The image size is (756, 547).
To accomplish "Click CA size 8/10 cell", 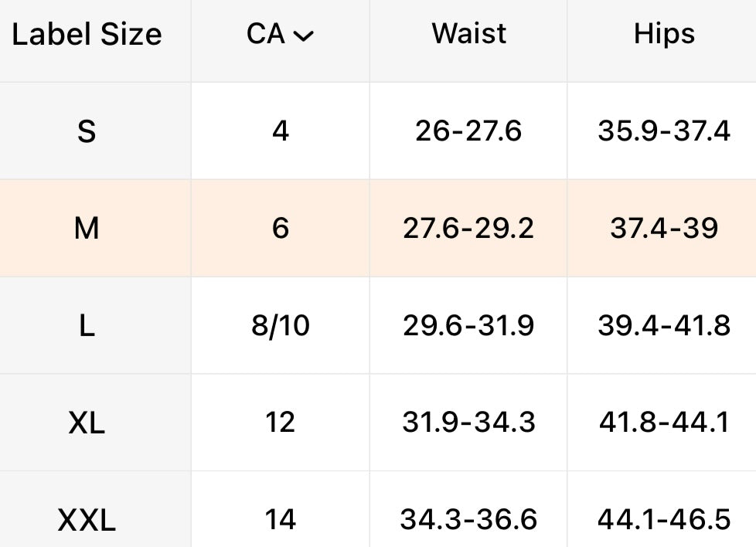I will [x=281, y=326].
